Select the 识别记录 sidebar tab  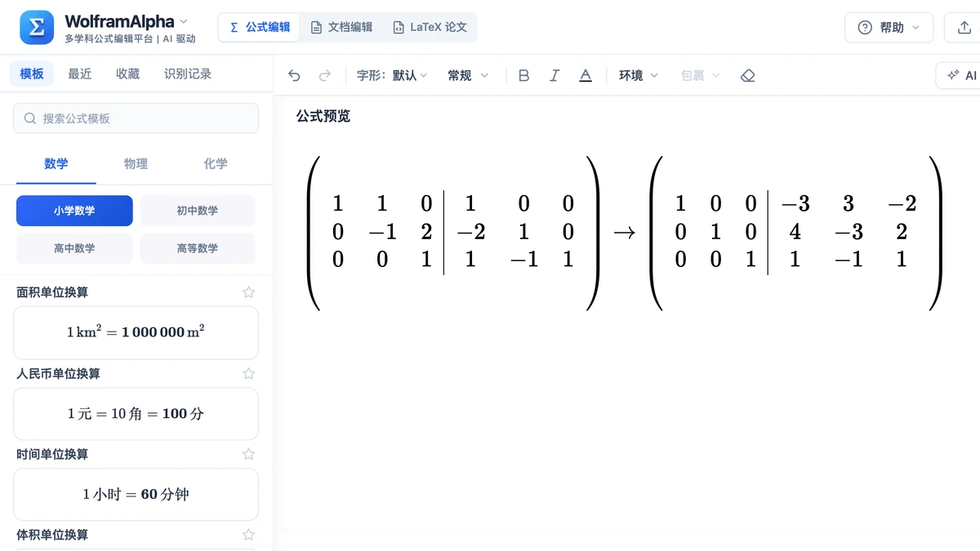click(x=188, y=73)
